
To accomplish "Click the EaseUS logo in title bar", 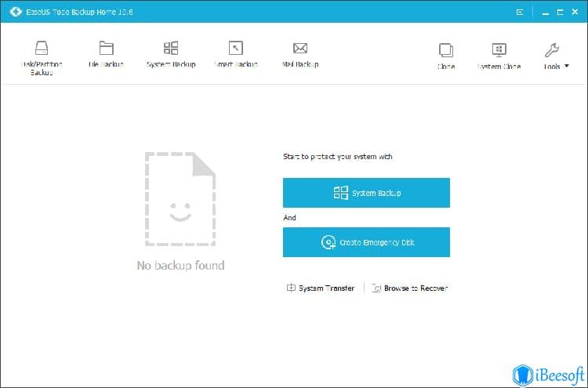I will pyautogui.click(x=16, y=12).
